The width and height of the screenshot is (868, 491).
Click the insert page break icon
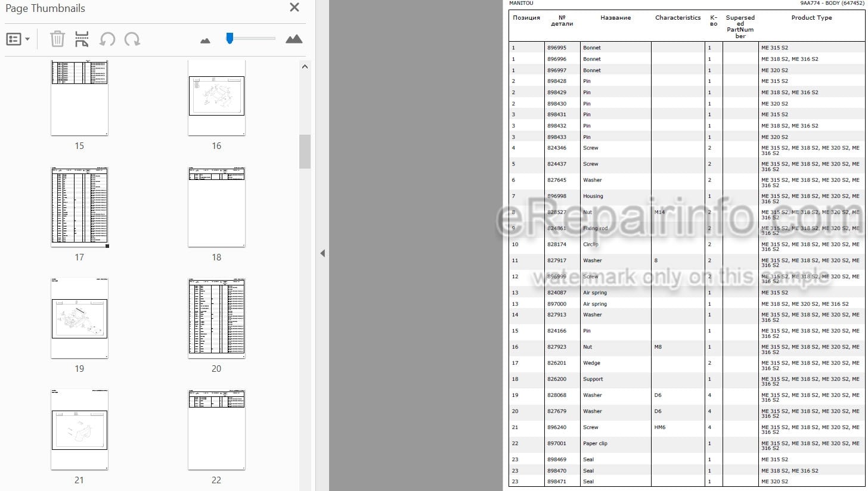tap(82, 39)
